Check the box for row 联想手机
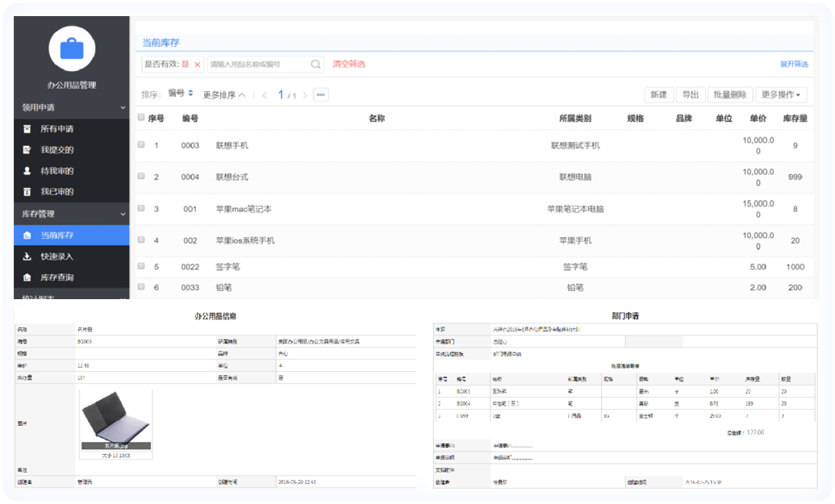 [140, 145]
